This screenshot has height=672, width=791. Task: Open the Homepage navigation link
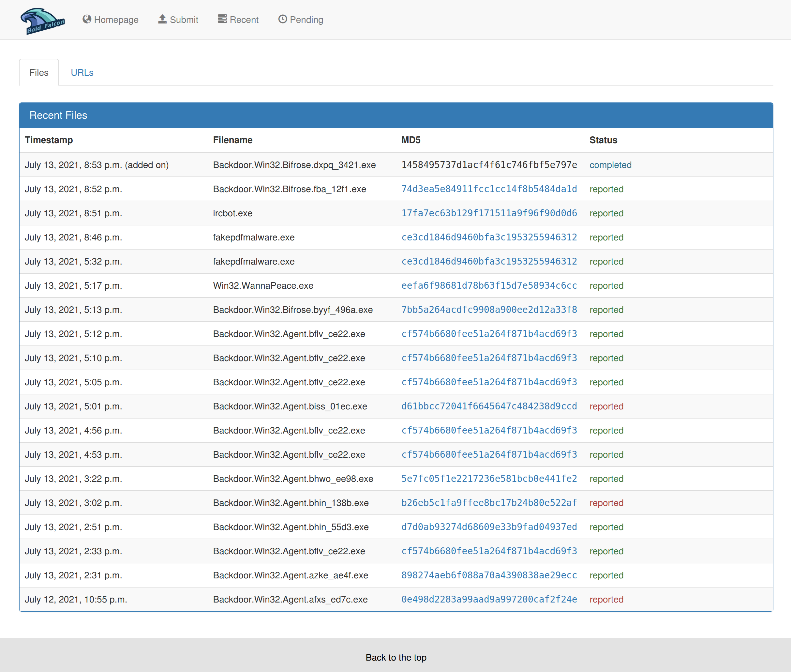pyautogui.click(x=116, y=20)
